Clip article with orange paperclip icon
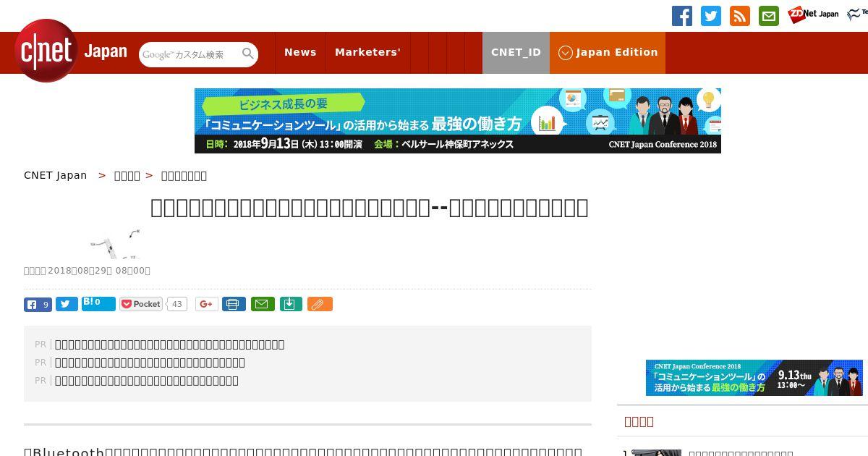Viewport: 868px width, 456px height. click(x=320, y=304)
